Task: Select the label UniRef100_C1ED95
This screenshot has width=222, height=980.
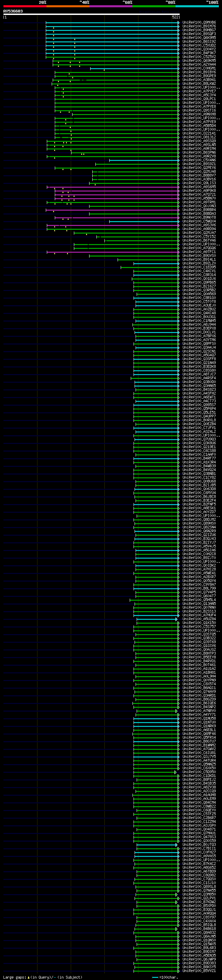Action: pyautogui.click(x=199, y=267)
